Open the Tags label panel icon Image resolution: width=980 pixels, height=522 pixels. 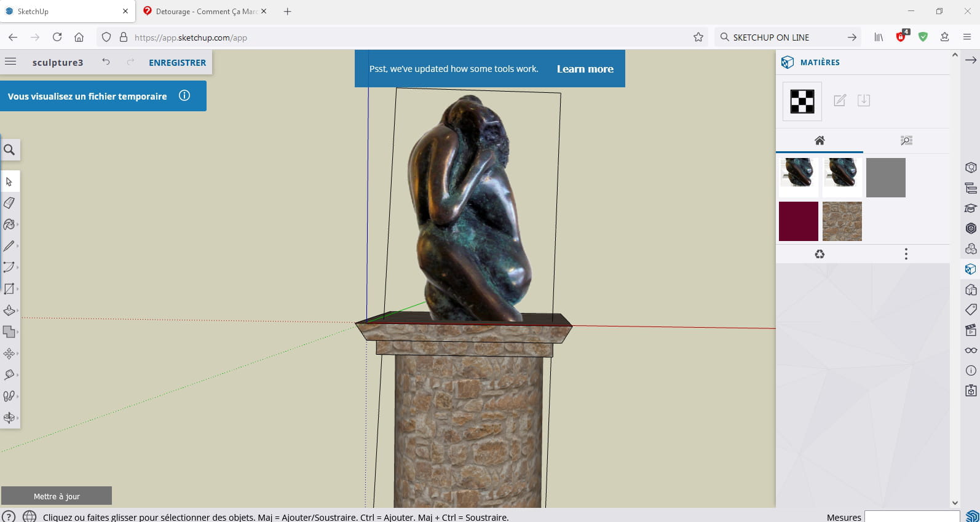click(x=971, y=309)
